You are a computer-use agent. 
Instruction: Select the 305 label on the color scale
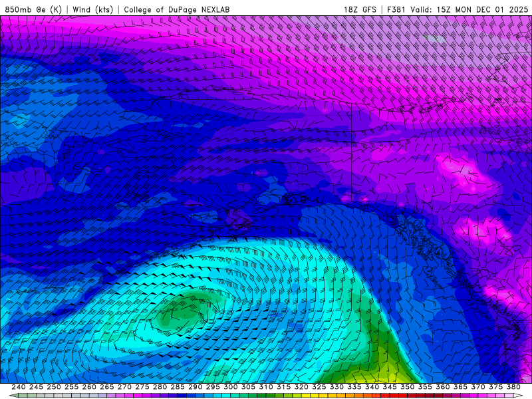point(248,387)
